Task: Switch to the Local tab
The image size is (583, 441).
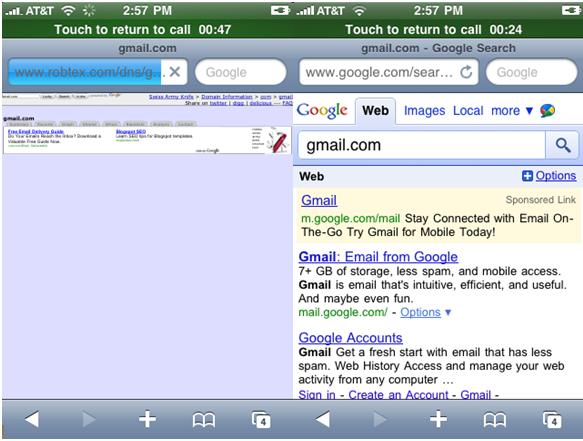Action: click(468, 111)
